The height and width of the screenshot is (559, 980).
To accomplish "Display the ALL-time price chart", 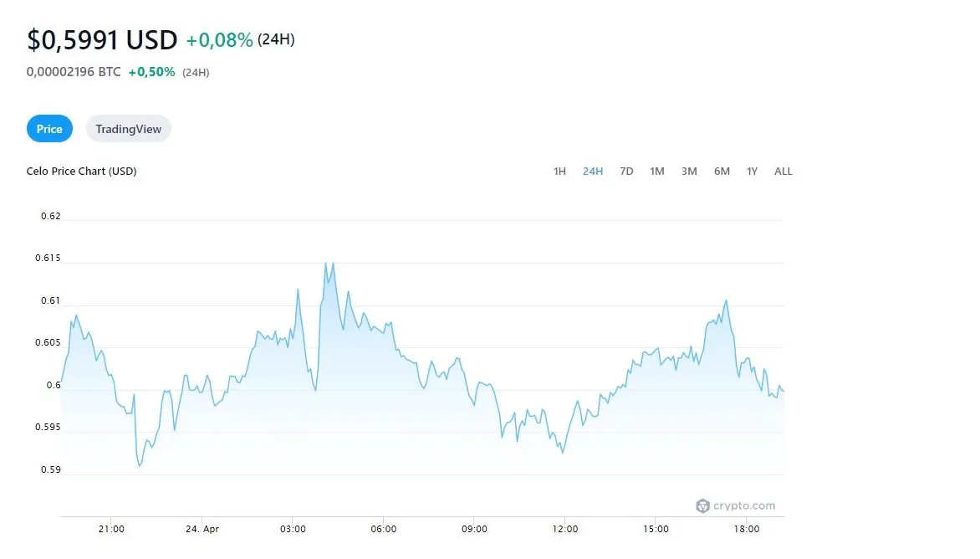I will pyautogui.click(x=783, y=171).
